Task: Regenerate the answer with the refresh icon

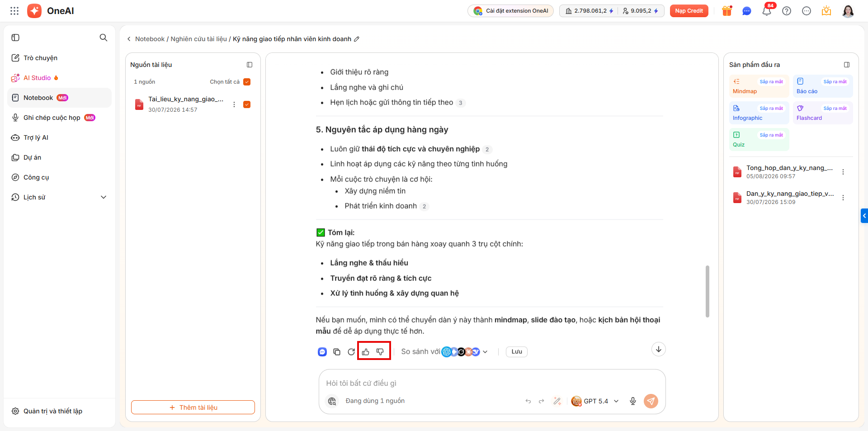Action: click(x=351, y=352)
